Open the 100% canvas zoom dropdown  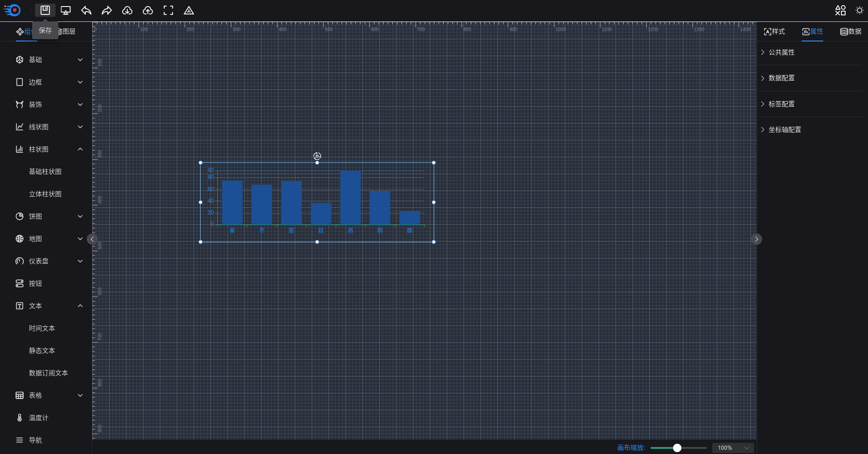click(733, 448)
